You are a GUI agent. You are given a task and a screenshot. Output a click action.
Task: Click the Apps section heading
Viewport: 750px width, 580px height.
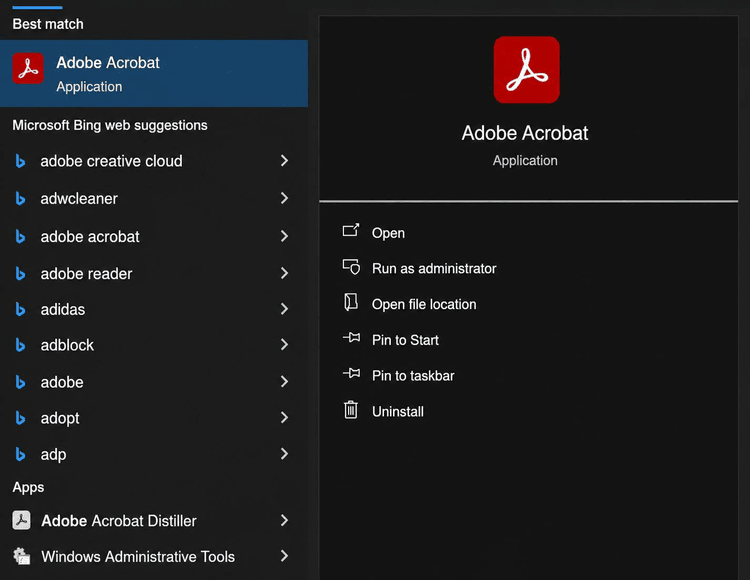[28, 487]
